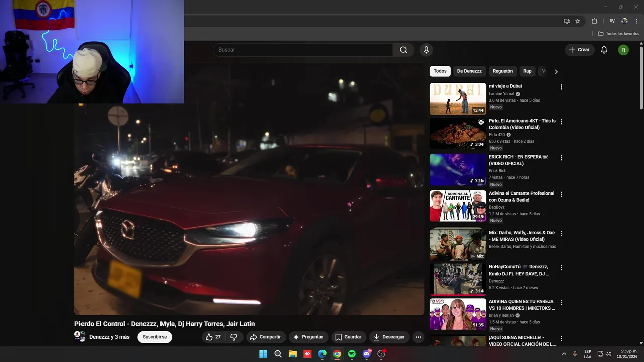The width and height of the screenshot is (644, 362).
Task: Click the search magnifier button beside Buscar
Action: (404, 50)
